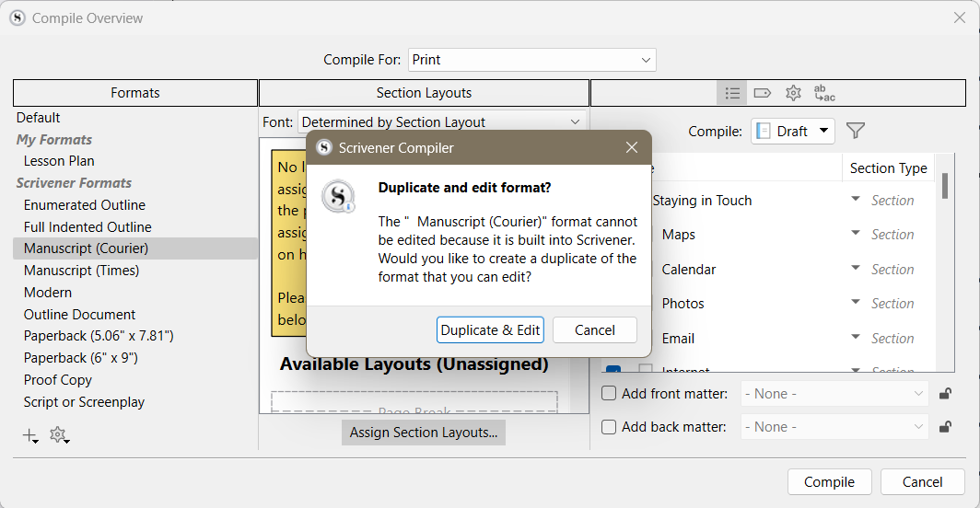Click Duplicate & Edit button
Viewport: 980px width, 508px height.
point(490,329)
